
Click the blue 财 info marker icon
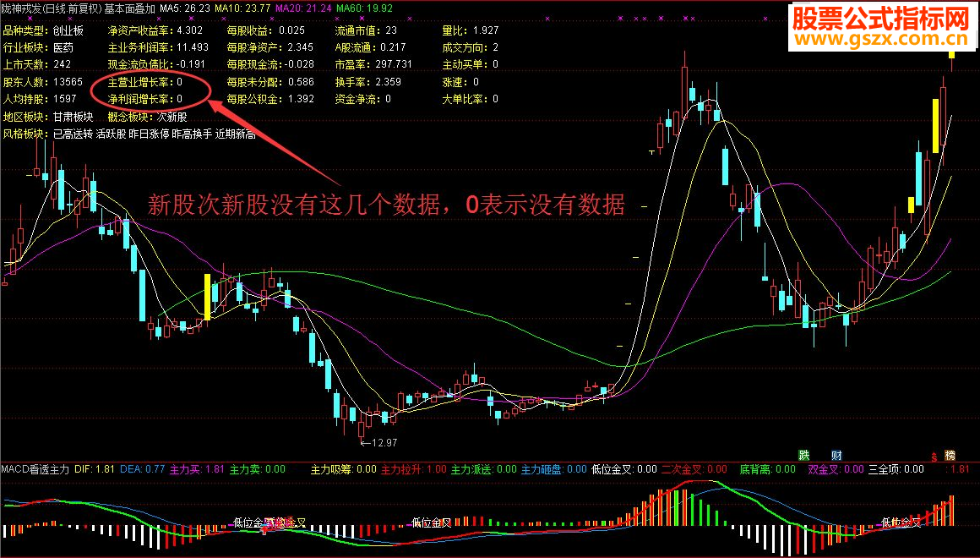pos(836,455)
